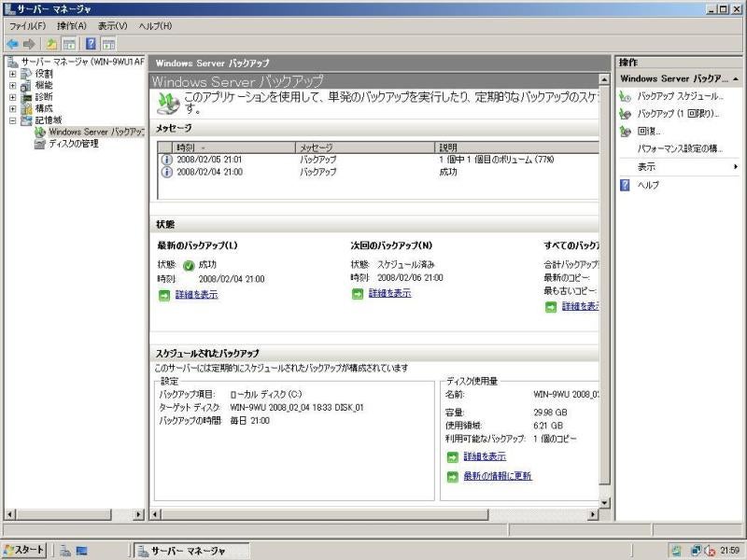This screenshot has height=560, width=747.
Task: Click the main pane horizontal scrollbar right arrow
Action: 593,514
